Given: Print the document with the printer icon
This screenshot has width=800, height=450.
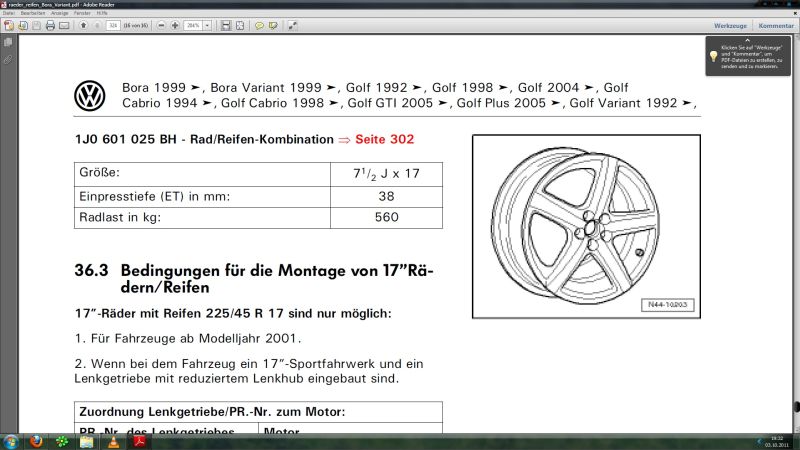Looking at the screenshot, I should click(50, 25).
